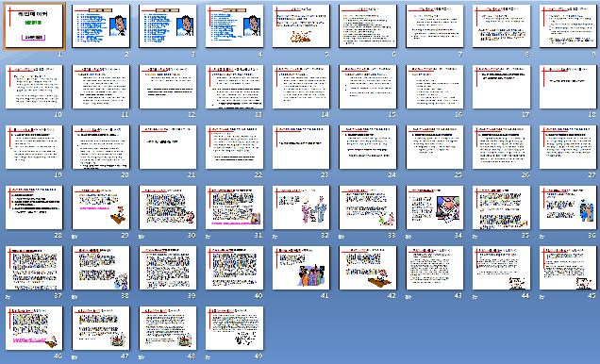Click the animation icon under slide 38
The width and height of the screenshot is (600, 364).
(75, 297)
